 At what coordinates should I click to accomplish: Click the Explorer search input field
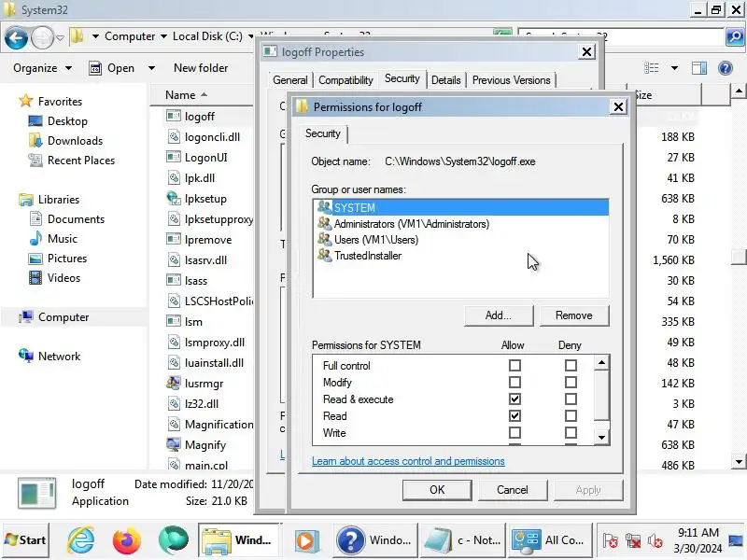pos(621,36)
